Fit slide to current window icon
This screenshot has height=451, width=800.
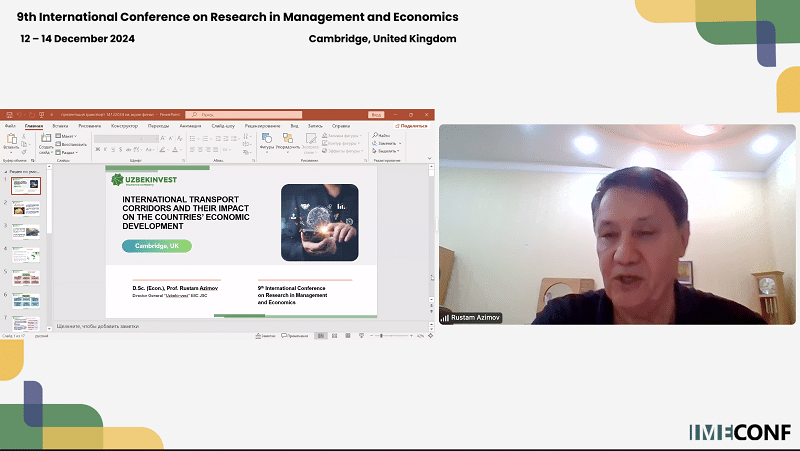(x=430, y=336)
